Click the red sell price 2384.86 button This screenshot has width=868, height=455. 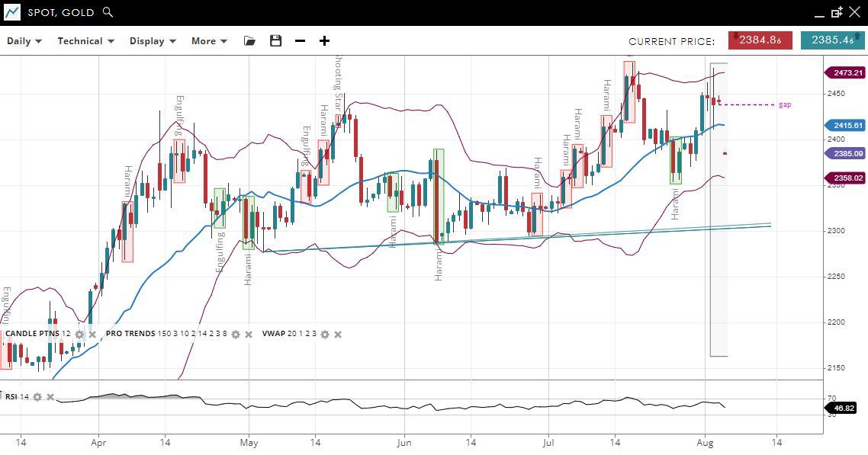pyautogui.click(x=760, y=40)
